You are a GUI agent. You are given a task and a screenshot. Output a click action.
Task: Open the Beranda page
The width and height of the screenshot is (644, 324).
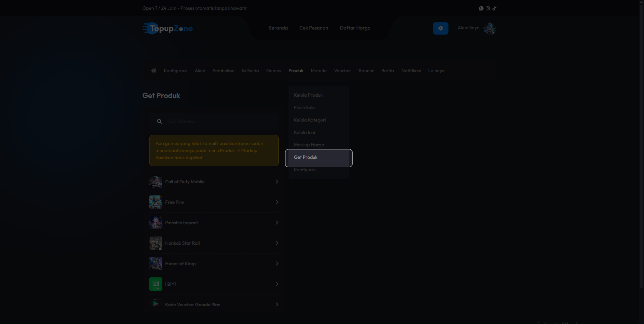pos(278,28)
